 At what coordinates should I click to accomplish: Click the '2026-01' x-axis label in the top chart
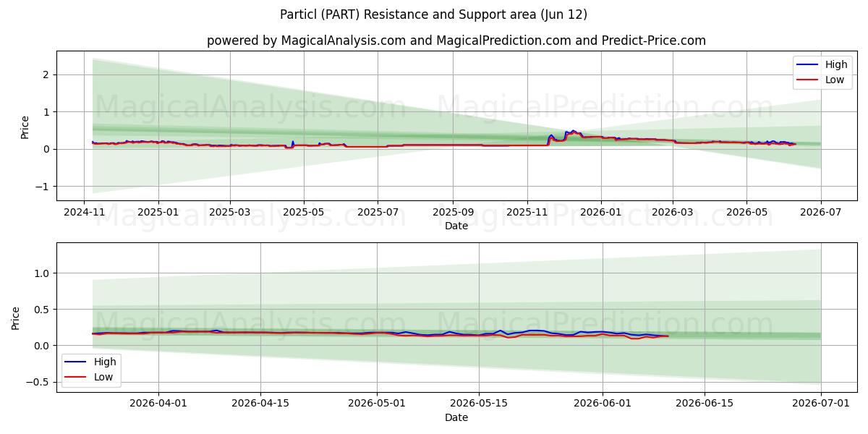pyautogui.click(x=600, y=212)
